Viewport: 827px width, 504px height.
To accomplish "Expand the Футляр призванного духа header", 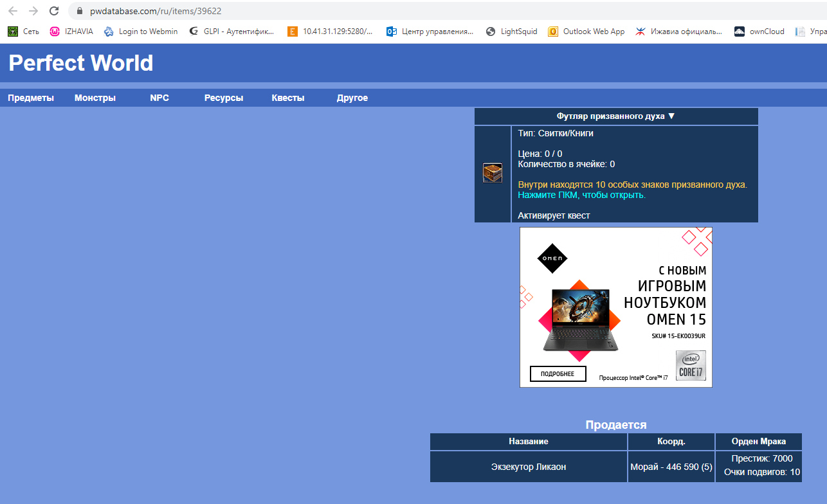I will (615, 116).
